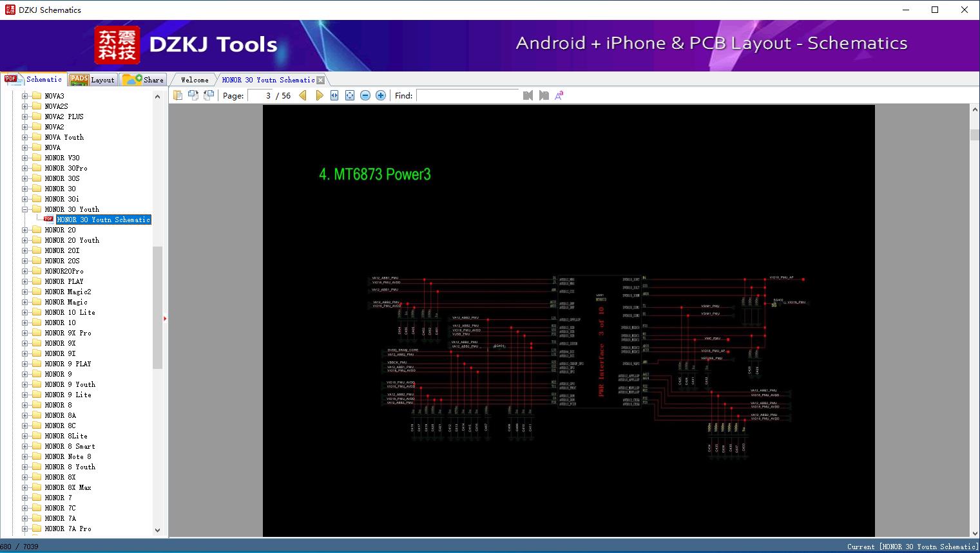Expand the HONOR 20 folder
Image resolution: width=980 pixels, height=553 pixels.
[x=25, y=230]
